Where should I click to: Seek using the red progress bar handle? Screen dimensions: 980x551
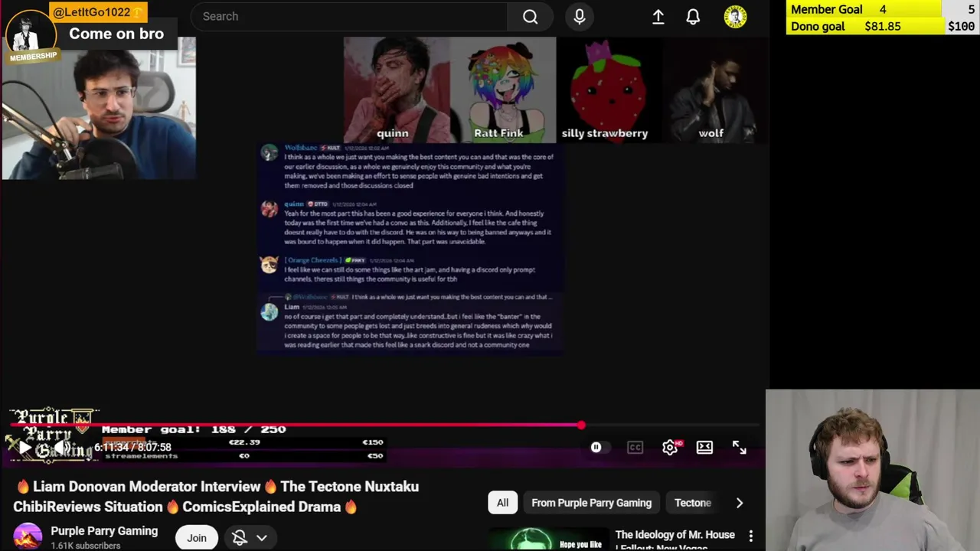[x=581, y=425]
